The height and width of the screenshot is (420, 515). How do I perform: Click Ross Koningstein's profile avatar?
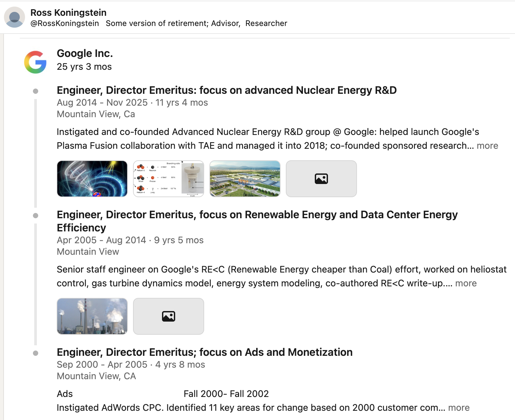pyautogui.click(x=14, y=17)
